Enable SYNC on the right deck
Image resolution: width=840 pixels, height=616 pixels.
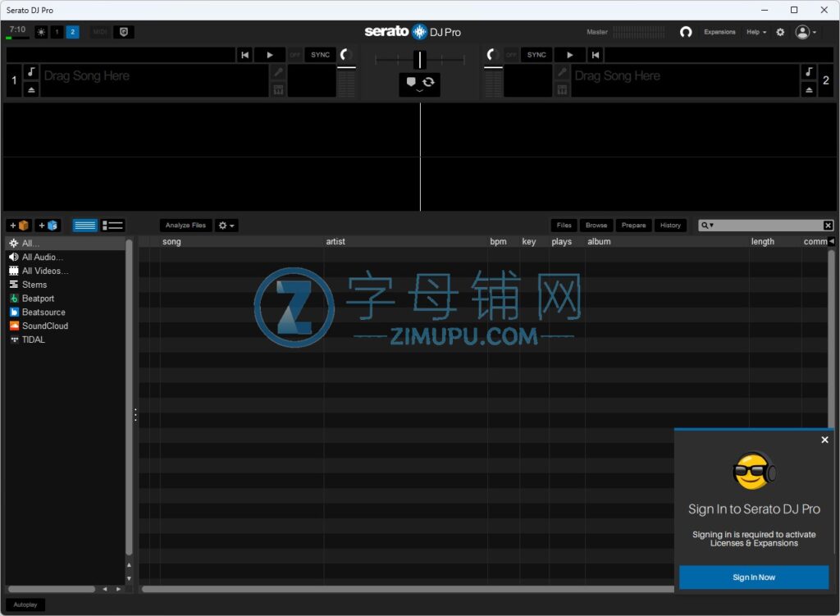(x=536, y=55)
